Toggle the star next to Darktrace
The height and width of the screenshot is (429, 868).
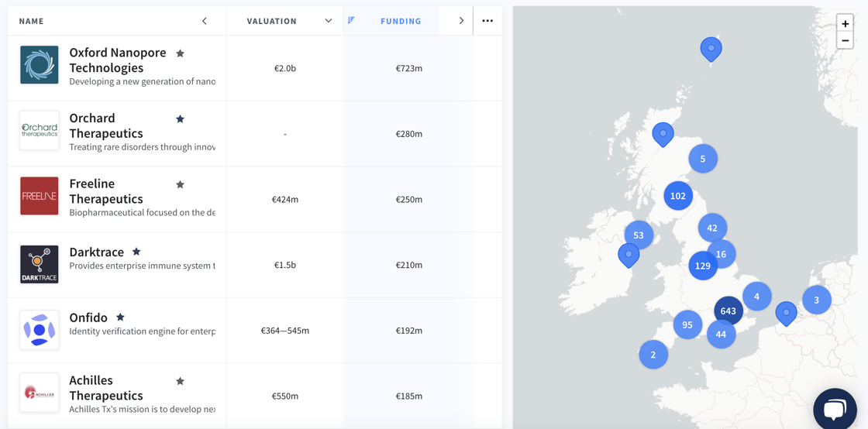point(136,252)
